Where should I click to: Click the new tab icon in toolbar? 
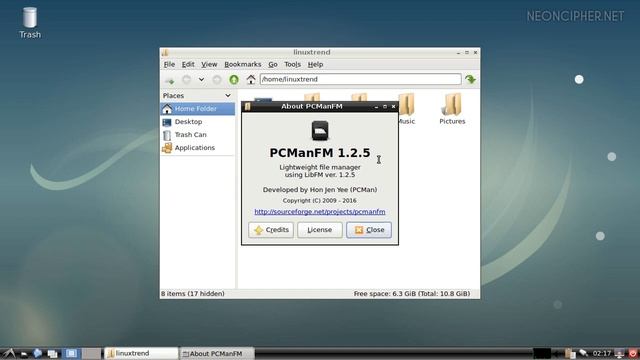[169, 80]
